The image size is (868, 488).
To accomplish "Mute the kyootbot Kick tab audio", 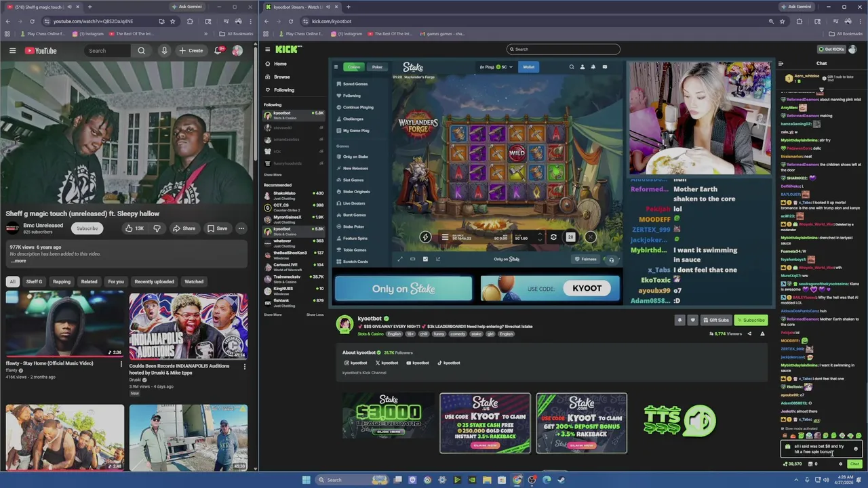I will point(328,7).
